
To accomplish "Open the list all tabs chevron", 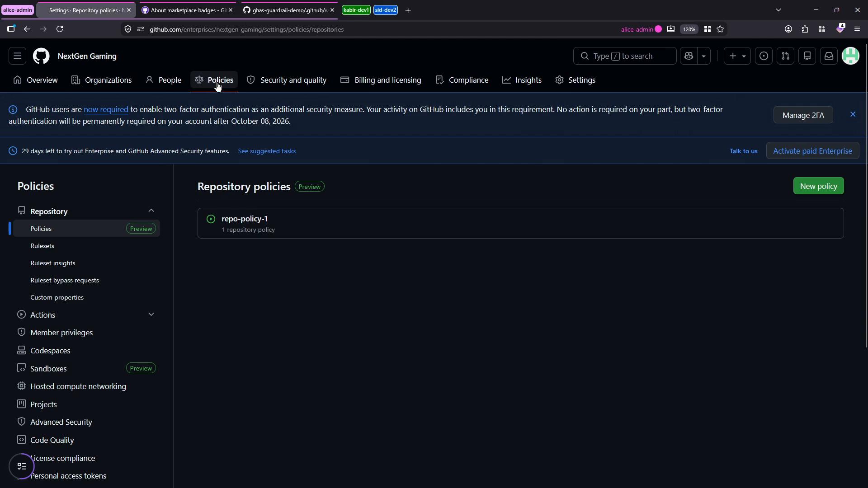I will tap(778, 10).
